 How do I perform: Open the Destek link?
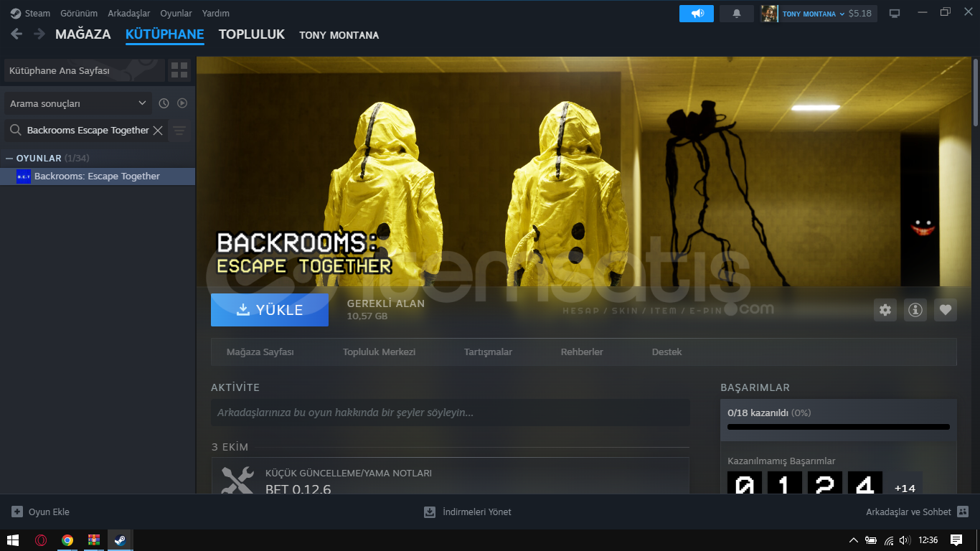pos(667,352)
